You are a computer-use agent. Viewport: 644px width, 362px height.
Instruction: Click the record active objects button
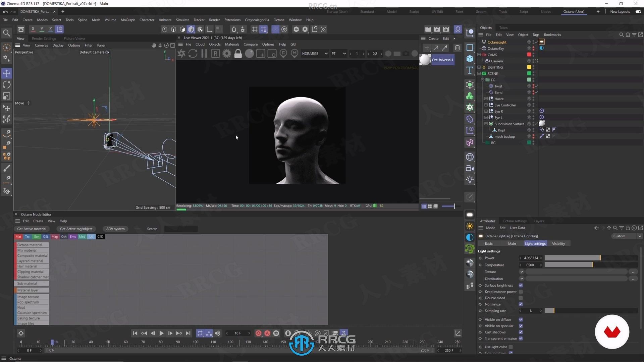(x=258, y=333)
